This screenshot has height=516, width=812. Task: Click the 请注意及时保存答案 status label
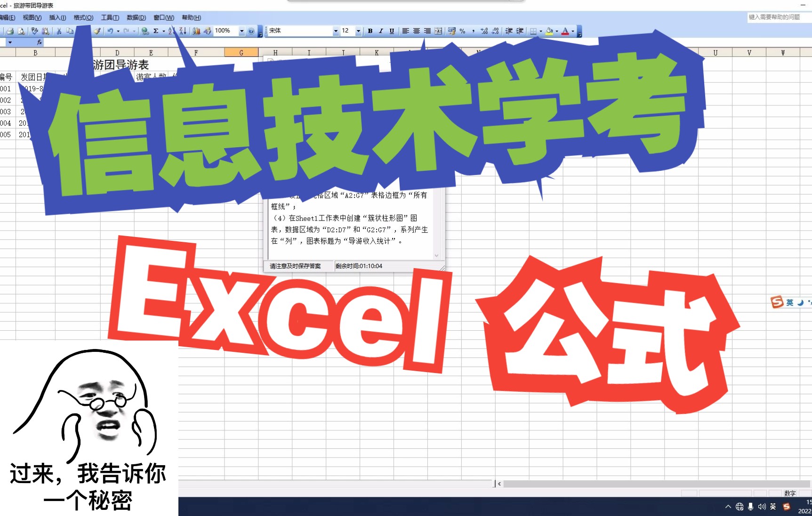pos(295,266)
